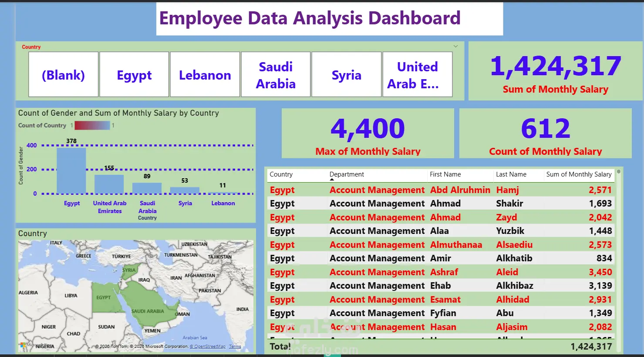Sort table by Last Name header
This screenshot has width=644, height=357.
click(x=511, y=174)
